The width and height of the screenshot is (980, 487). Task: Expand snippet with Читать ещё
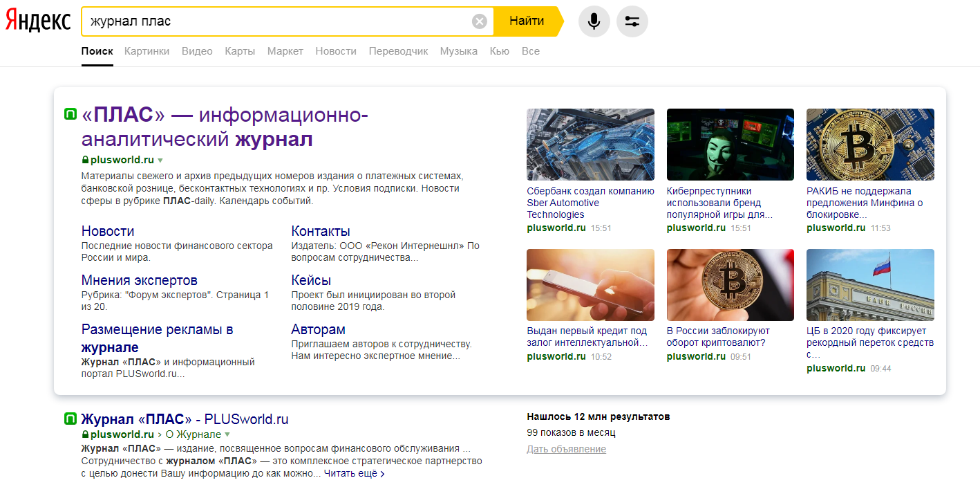354,474
